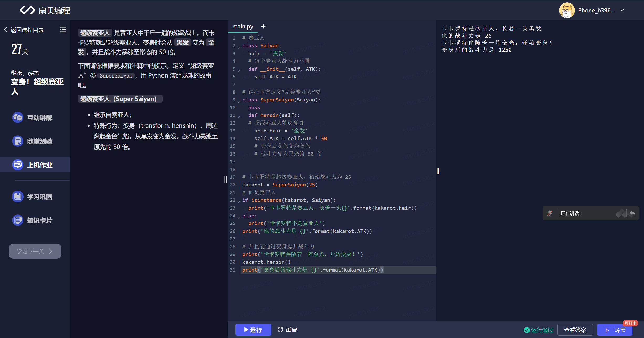The height and width of the screenshot is (338, 644).
Task: Collapse class SuperSaiyan fold arrow
Action: tap(239, 101)
